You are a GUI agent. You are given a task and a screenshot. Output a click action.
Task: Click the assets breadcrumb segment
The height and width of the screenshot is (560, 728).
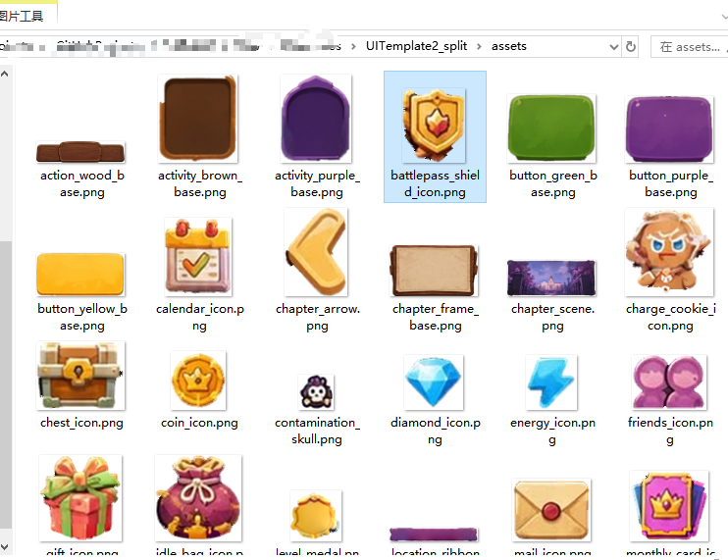[x=509, y=46]
